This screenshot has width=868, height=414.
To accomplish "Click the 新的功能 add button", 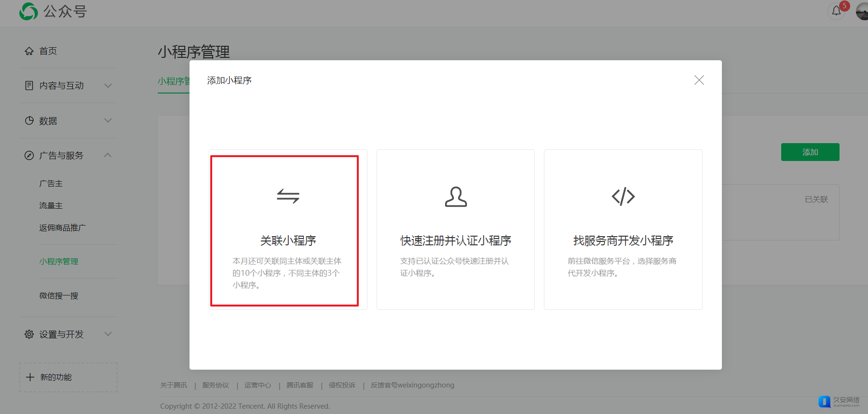I will (x=68, y=377).
